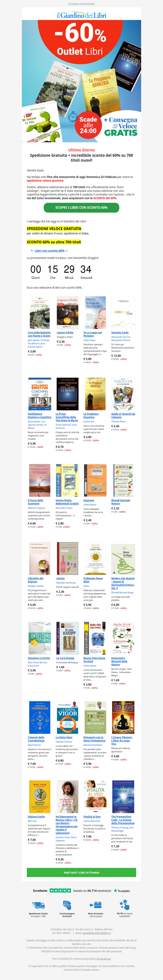The image size is (163, 980).
Task: Open Liquori d'Erbe book cover thumbnail
Action: (67, 313)
